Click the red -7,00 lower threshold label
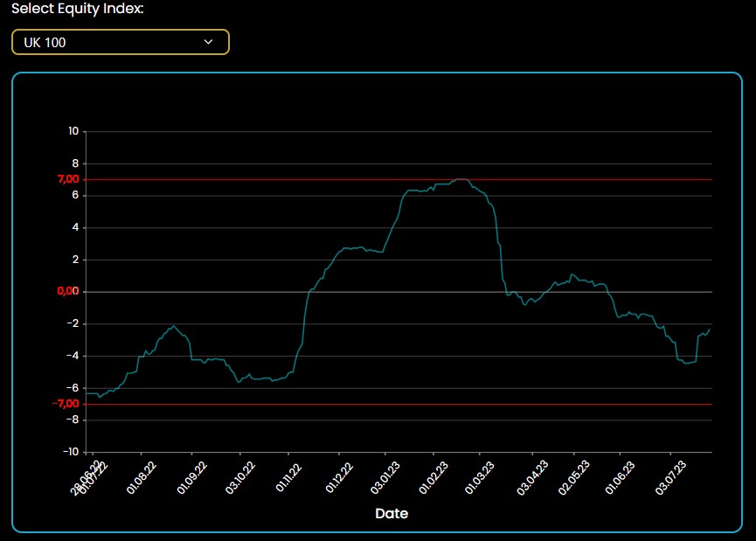This screenshot has width=756, height=541. click(x=66, y=404)
